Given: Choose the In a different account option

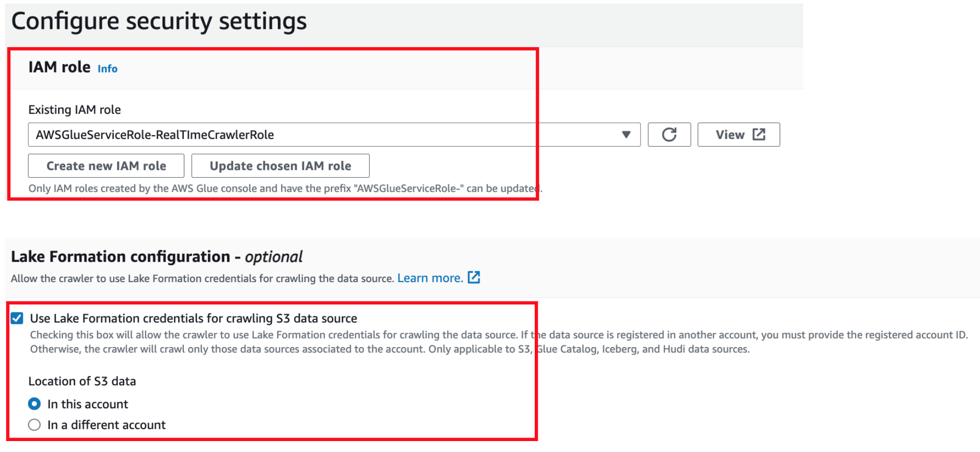Looking at the screenshot, I should point(33,425).
